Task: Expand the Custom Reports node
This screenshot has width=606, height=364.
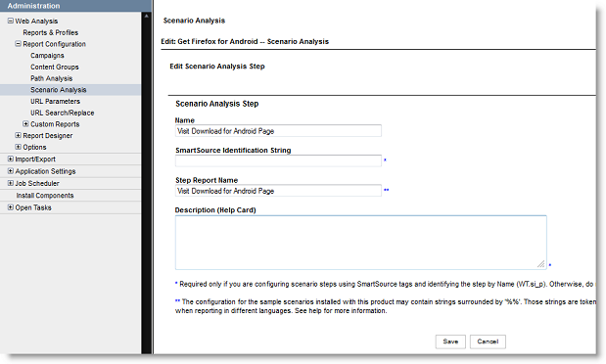Action: tap(25, 123)
